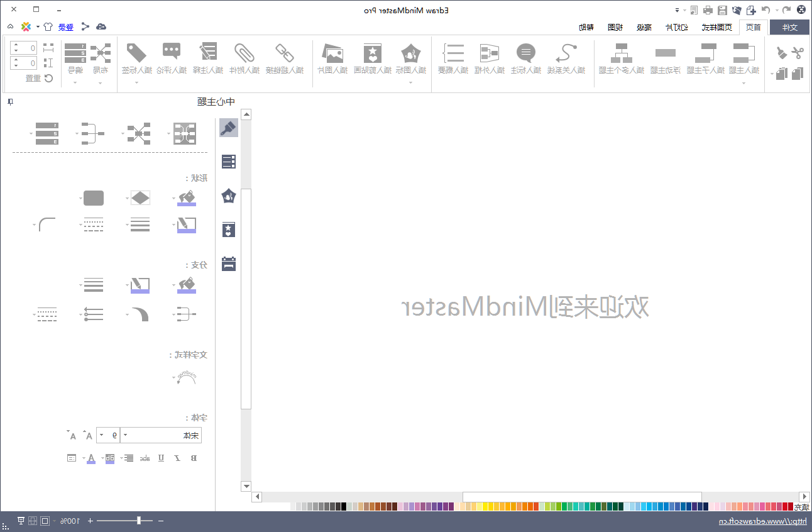
Task: Click the format painter brush in the ribbon
Action: [x=781, y=53]
